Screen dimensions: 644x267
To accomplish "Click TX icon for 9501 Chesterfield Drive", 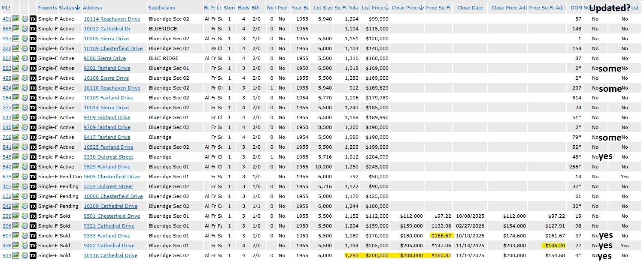I will pos(33,216).
